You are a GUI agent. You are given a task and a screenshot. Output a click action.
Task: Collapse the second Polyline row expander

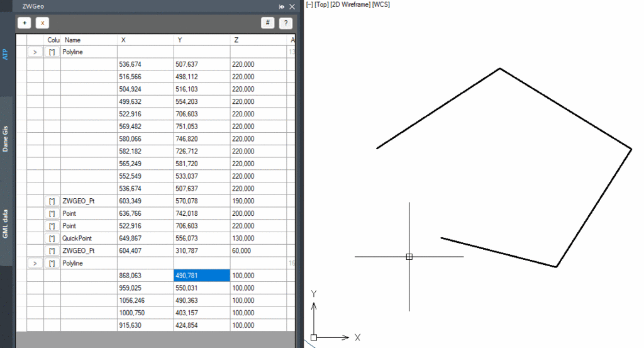(35, 264)
